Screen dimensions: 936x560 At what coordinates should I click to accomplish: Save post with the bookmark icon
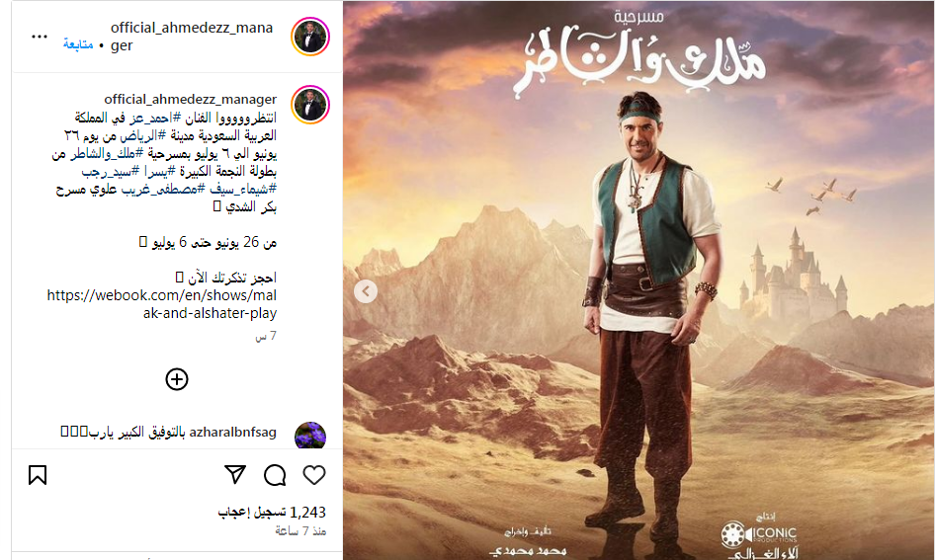[x=38, y=475]
